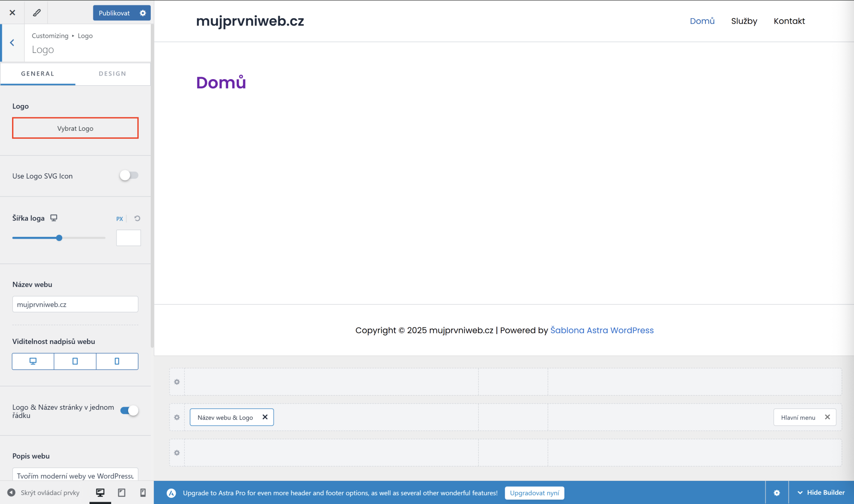The image size is (854, 504).
Task: Open settings of bottom header row
Action: (177, 452)
